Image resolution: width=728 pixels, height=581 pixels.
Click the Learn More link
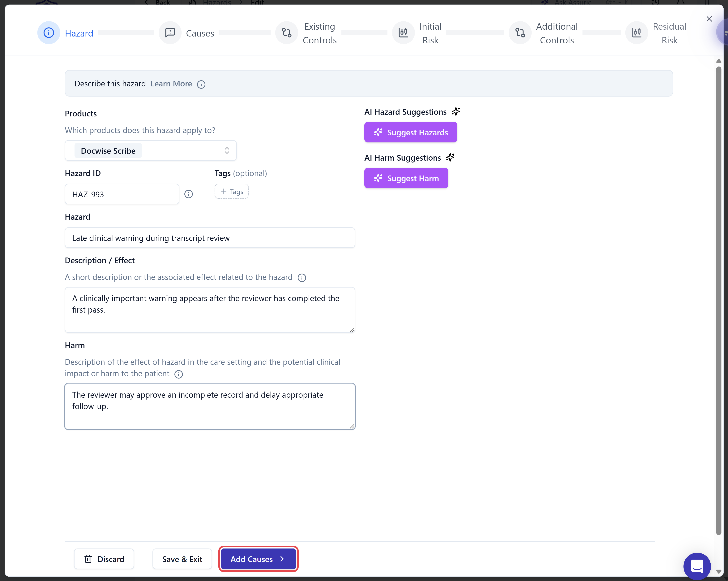pyautogui.click(x=171, y=84)
